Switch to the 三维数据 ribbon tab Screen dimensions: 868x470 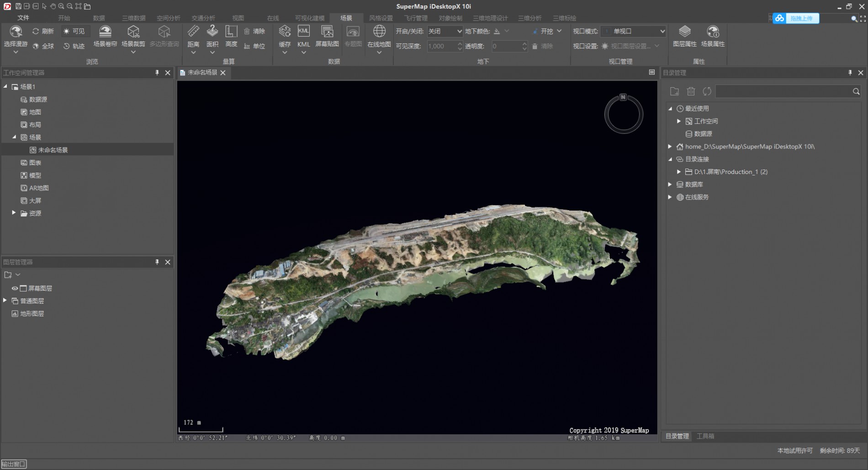click(x=133, y=18)
